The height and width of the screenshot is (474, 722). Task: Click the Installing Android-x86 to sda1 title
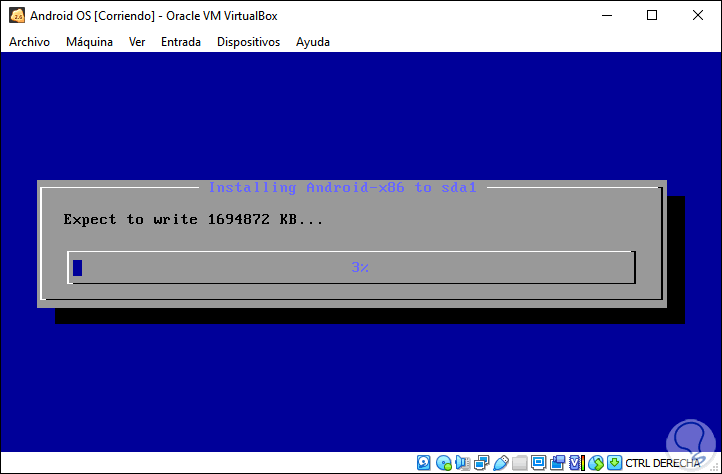[x=343, y=187]
